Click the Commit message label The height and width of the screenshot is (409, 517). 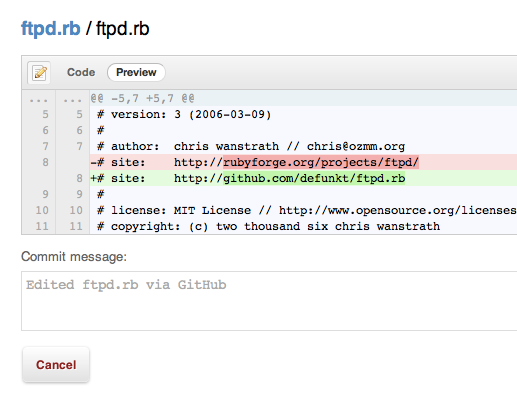(74, 257)
